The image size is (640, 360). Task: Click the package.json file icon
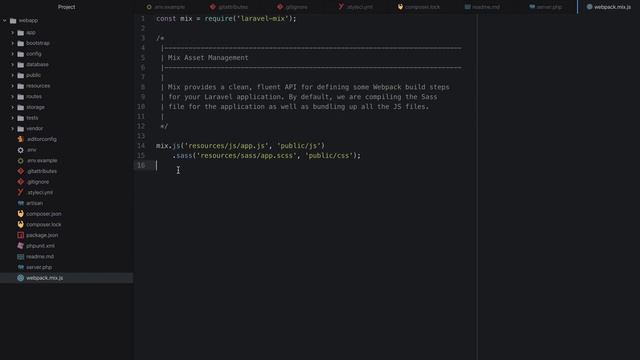tap(21, 235)
